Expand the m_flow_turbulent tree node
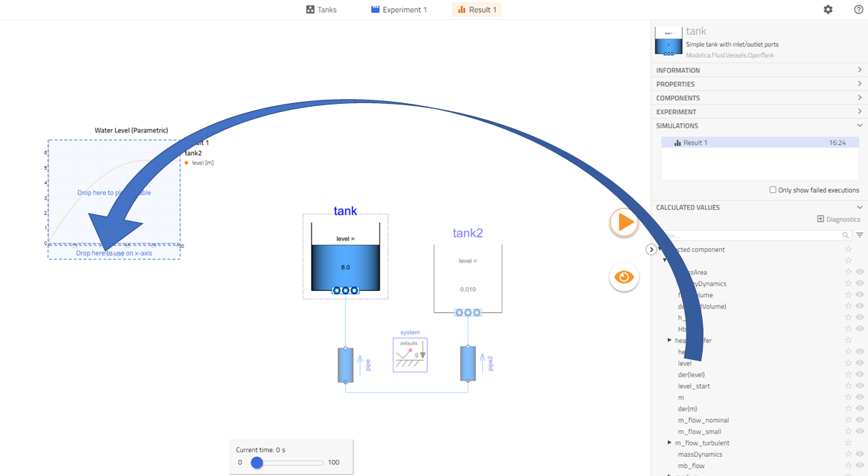Screen dimensions: 868x476 669,443
